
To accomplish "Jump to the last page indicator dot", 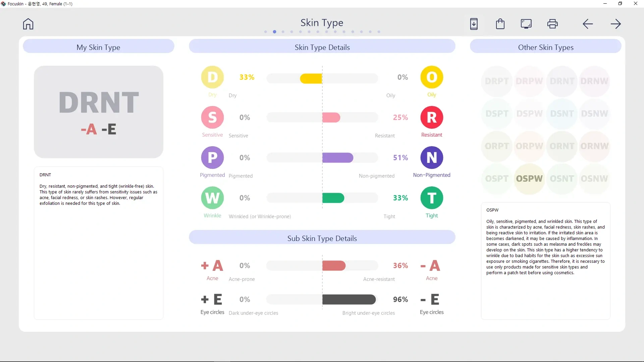I will [x=379, y=32].
